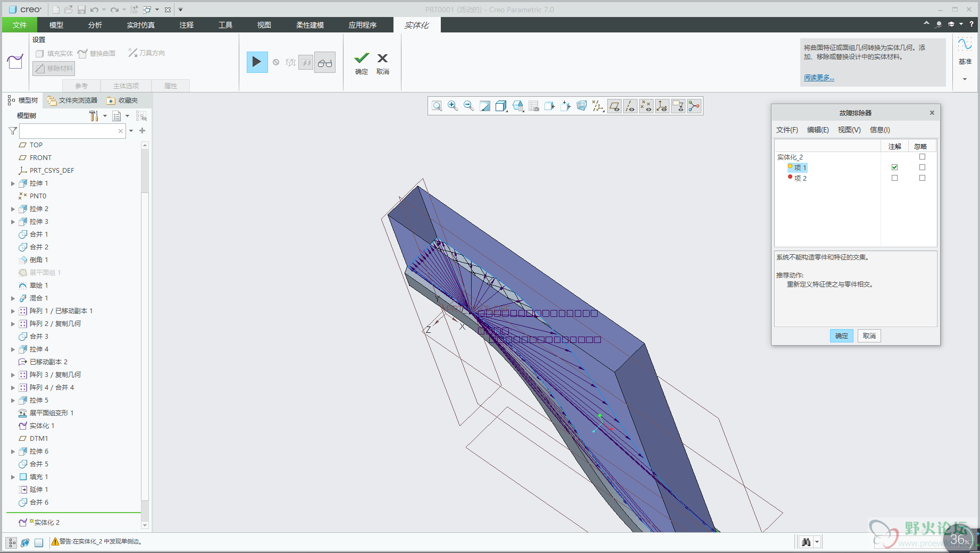Toggle the 注解 checkbox for 项 1
The width and height of the screenshot is (980, 553).
[x=894, y=167]
